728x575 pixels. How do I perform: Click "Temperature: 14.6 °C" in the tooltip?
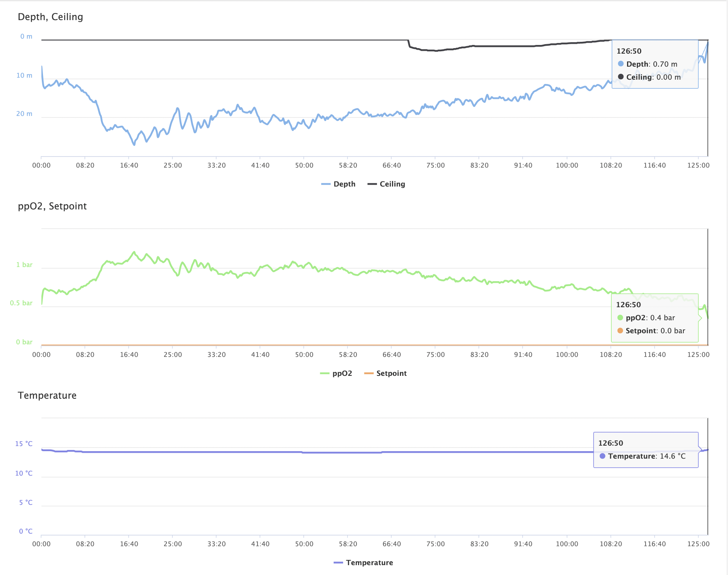(642, 456)
